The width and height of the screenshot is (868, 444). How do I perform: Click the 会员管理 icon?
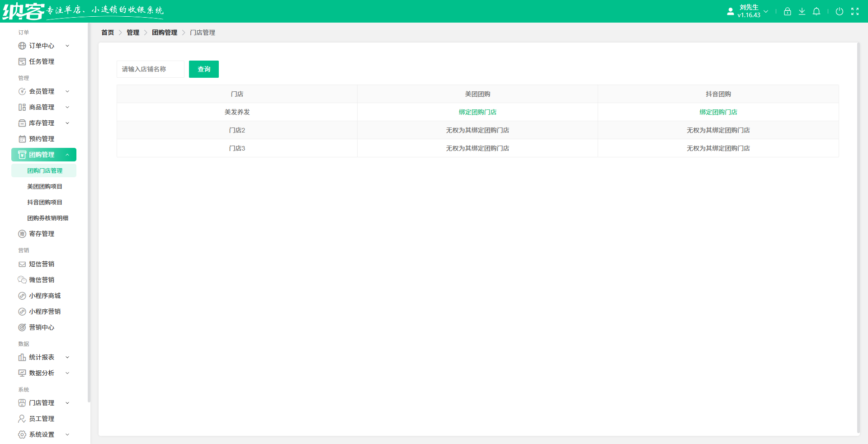[x=22, y=91]
